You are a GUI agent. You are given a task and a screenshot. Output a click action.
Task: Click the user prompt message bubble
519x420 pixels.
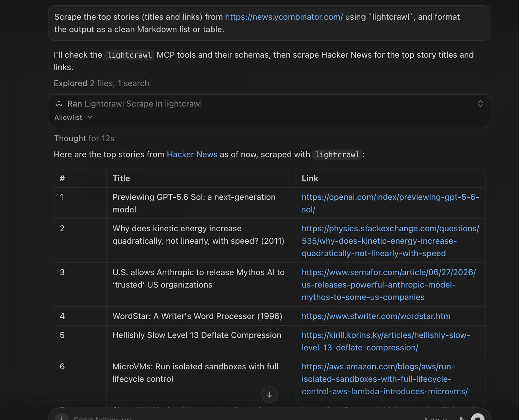click(x=270, y=23)
